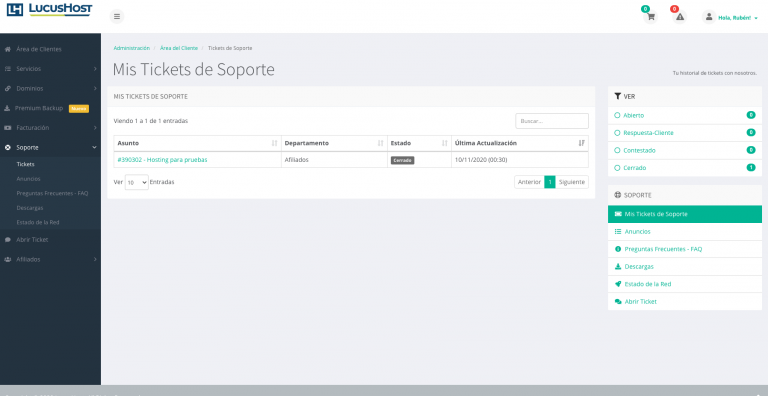Select the Respuesta-Cliente filter radio circle

617,133
